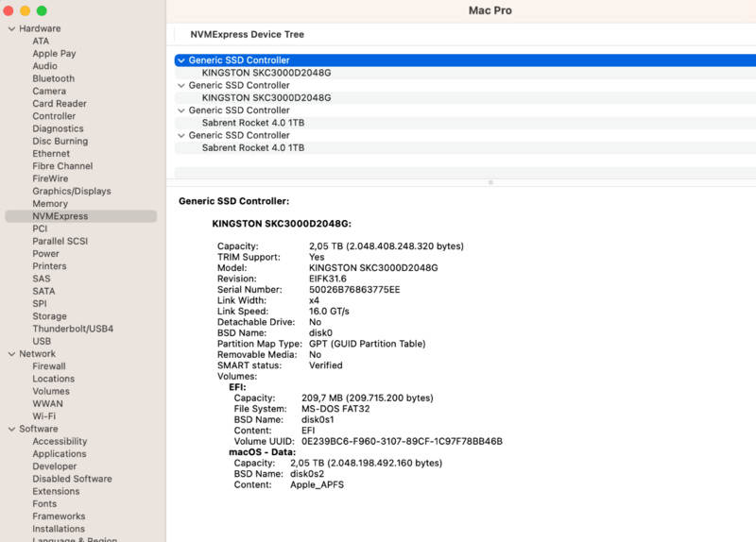Collapse the Network section chevron
Image resolution: width=756 pixels, height=542 pixels.
click(10, 354)
